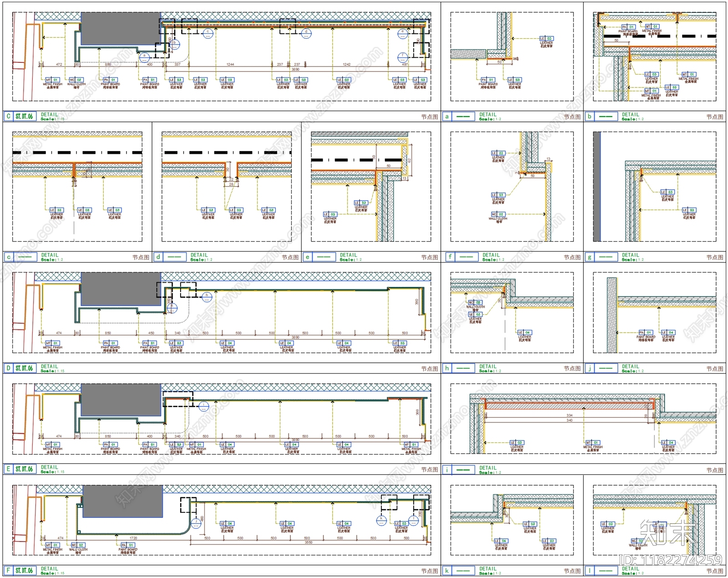Click PA 01 paint board tag in detail j
The height and width of the screenshot is (578, 728).
pos(645,332)
